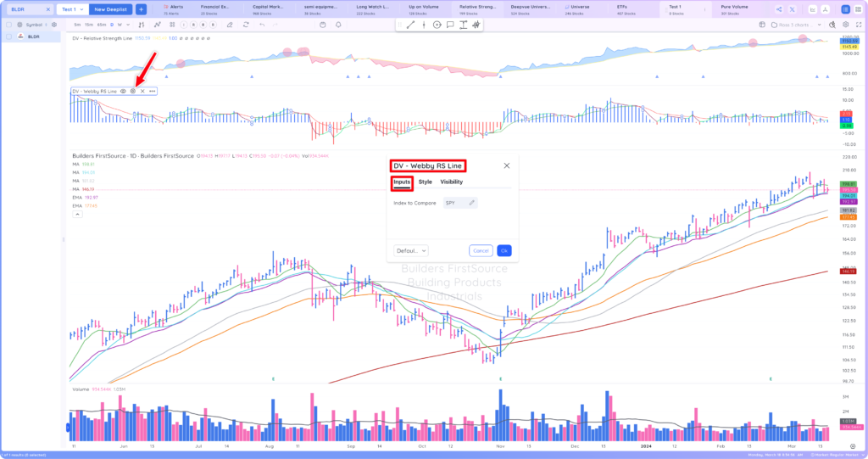Expand the timeframe dropdown arrow after W
Image resolution: width=868 pixels, height=459 pixels.
point(128,25)
